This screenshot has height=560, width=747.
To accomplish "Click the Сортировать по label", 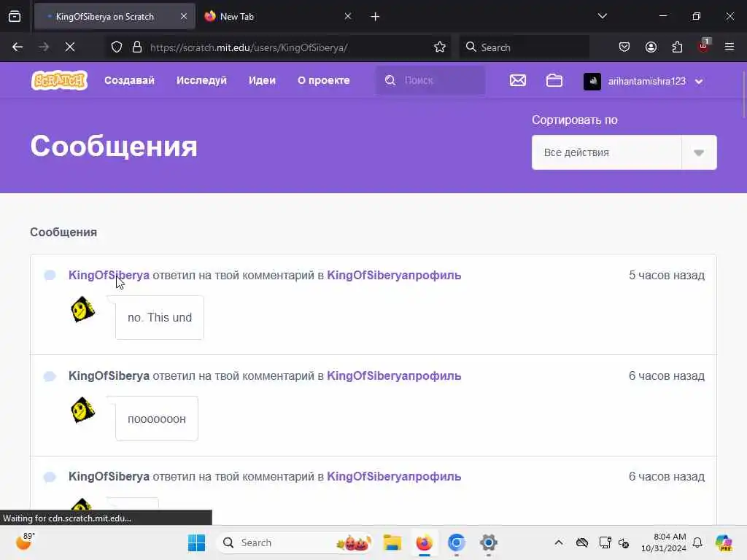I will point(575,120).
